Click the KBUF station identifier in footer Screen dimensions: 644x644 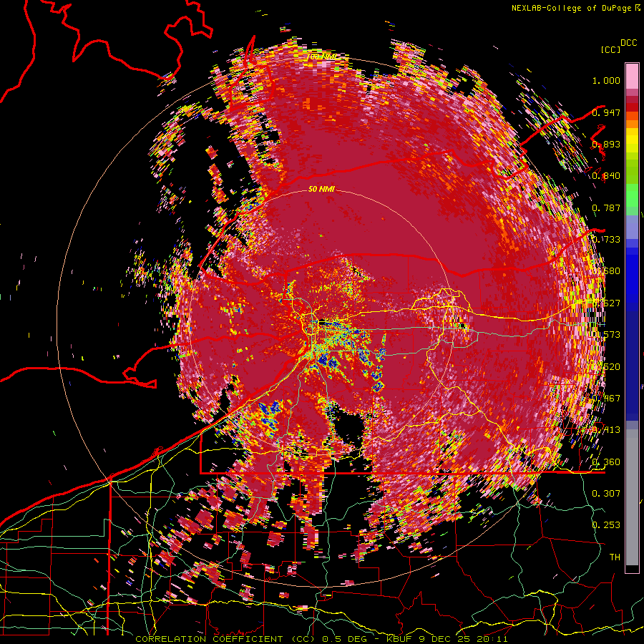click(399, 639)
